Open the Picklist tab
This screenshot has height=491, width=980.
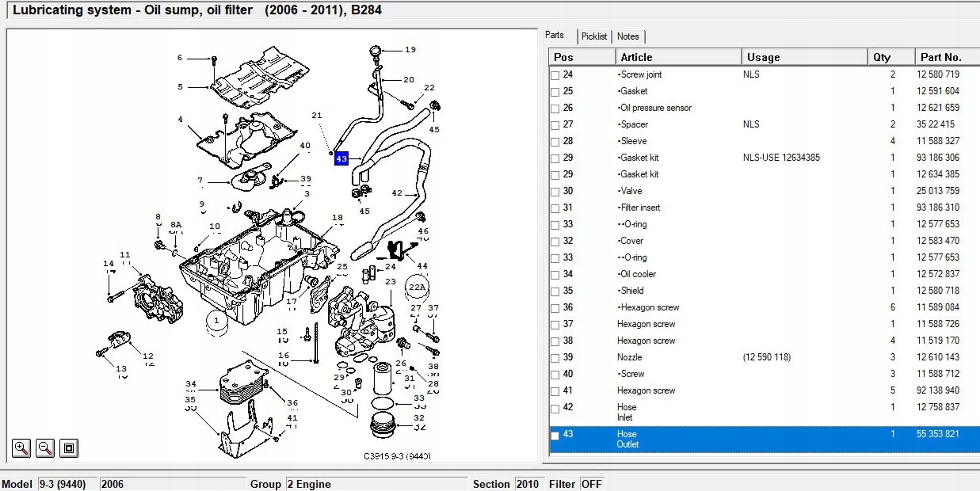pyautogui.click(x=594, y=36)
